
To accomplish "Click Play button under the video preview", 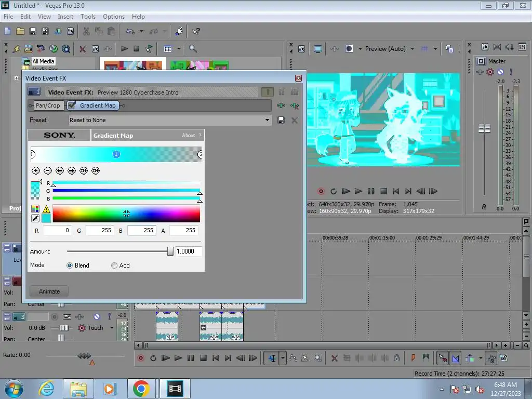I will [x=358, y=191].
